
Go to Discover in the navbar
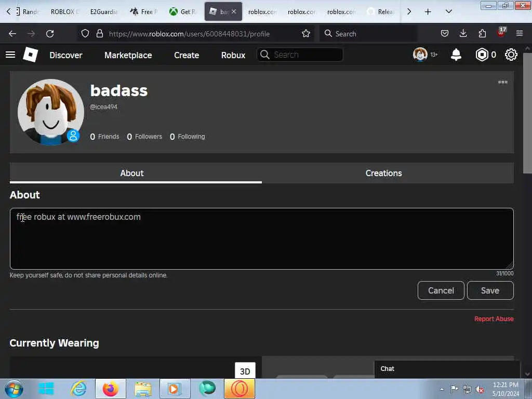(66, 55)
